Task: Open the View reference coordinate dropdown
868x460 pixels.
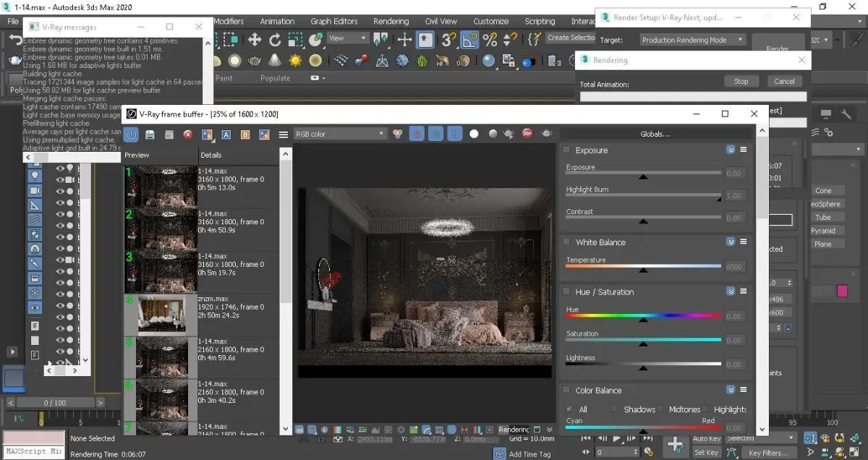Action: coord(347,38)
